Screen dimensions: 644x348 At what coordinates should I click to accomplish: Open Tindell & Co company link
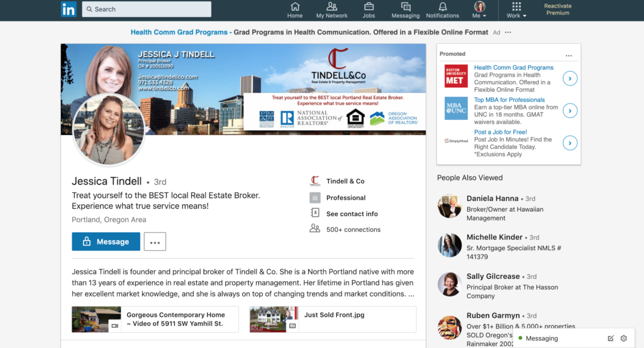[345, 181]
